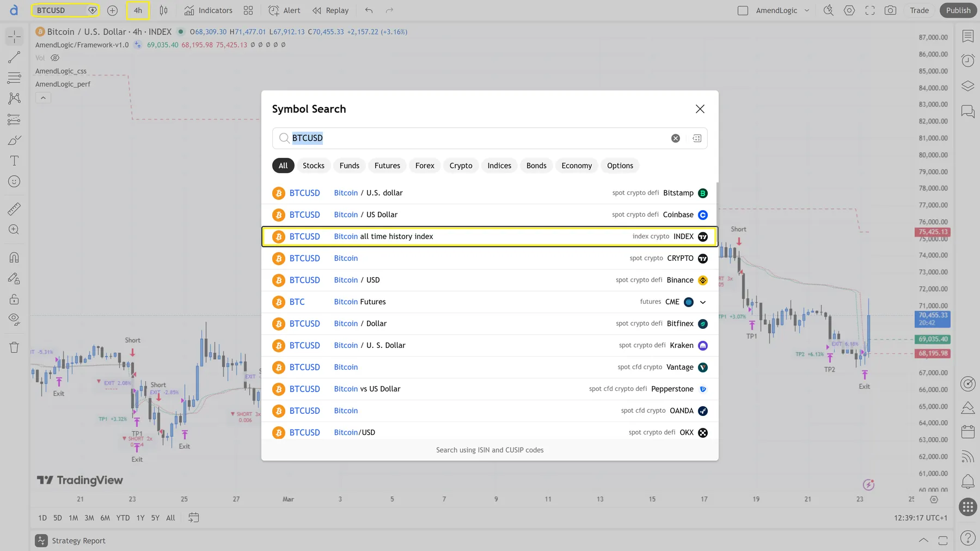Collapse the indicator legend

[x=43, y=98]
